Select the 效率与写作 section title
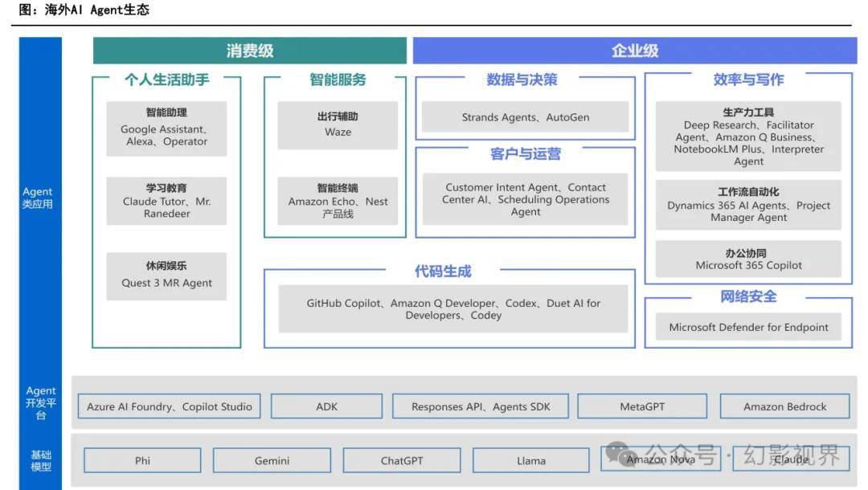The width and height of the screenshot is (868, 490). [748, 80]
